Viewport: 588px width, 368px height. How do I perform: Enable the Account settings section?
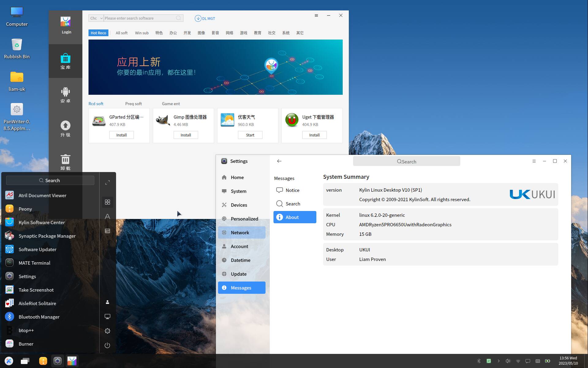(239, 246)
